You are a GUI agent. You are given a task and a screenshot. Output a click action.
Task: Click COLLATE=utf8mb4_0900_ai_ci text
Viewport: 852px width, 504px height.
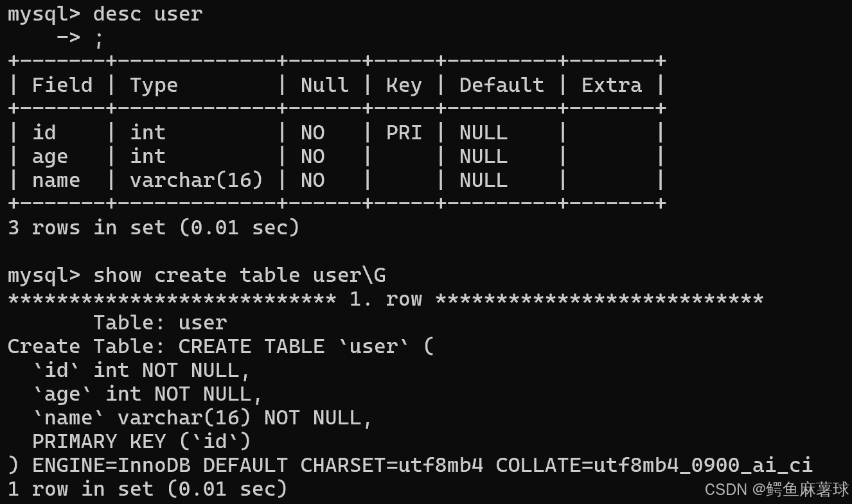(x=654, y=465)
